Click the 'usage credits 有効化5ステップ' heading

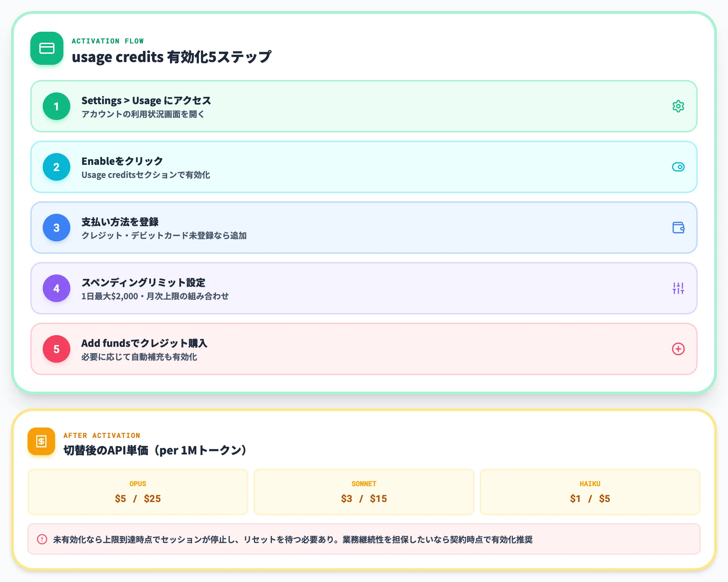pyautogui.click(x=172, y=57)
